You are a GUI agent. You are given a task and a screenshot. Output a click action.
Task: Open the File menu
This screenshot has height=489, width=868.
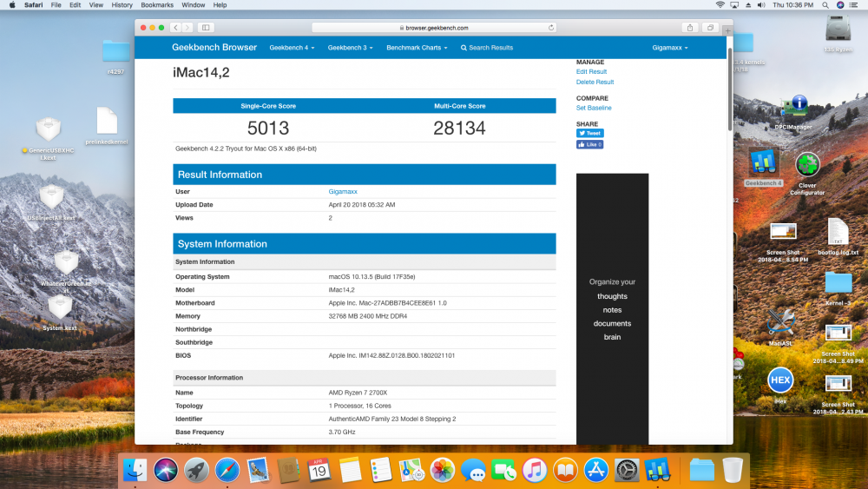pos(56,5)
